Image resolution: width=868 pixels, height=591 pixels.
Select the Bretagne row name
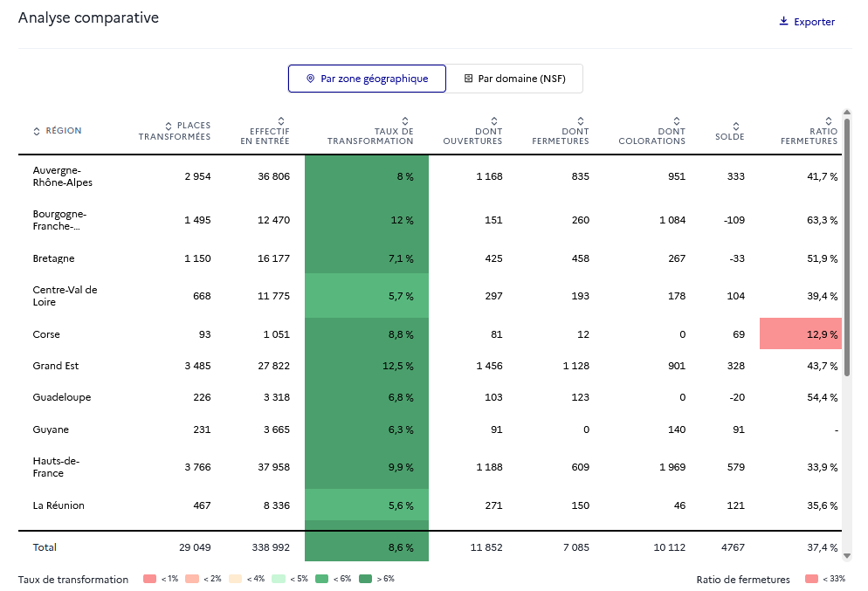tap(53, 258)
